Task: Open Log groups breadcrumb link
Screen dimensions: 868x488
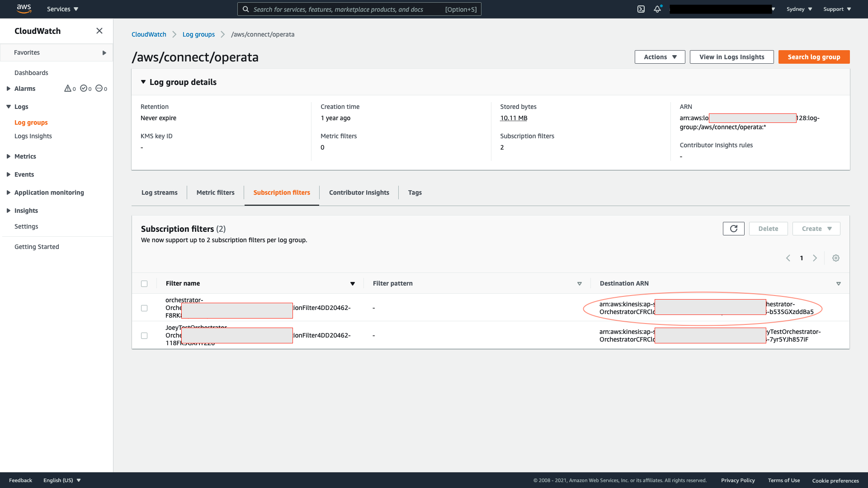Action: [198, 34]
